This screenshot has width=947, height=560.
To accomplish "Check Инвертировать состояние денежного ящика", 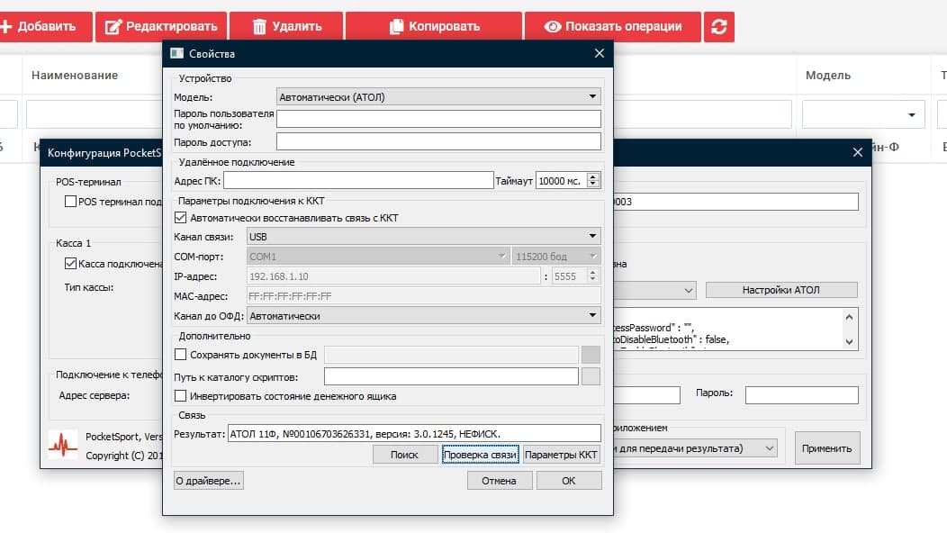I will pyautogui.click(x=180, y=396).
